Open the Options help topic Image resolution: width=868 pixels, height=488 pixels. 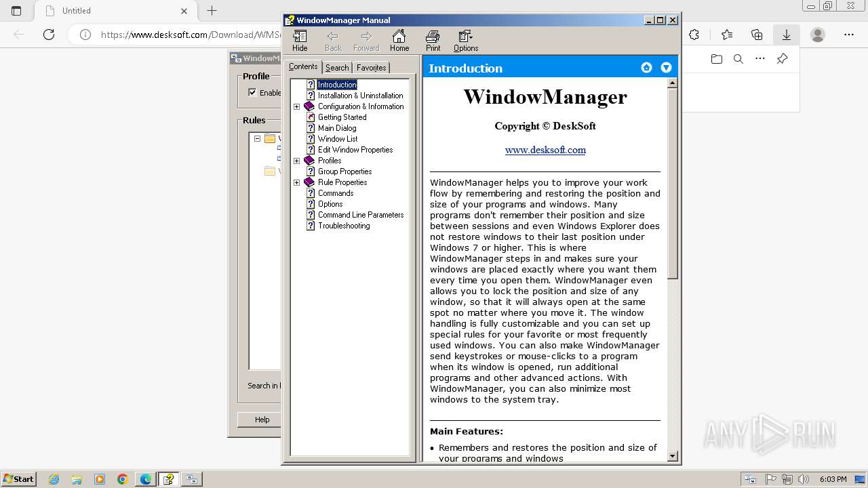pyautogui.click(x=330, y=204)
